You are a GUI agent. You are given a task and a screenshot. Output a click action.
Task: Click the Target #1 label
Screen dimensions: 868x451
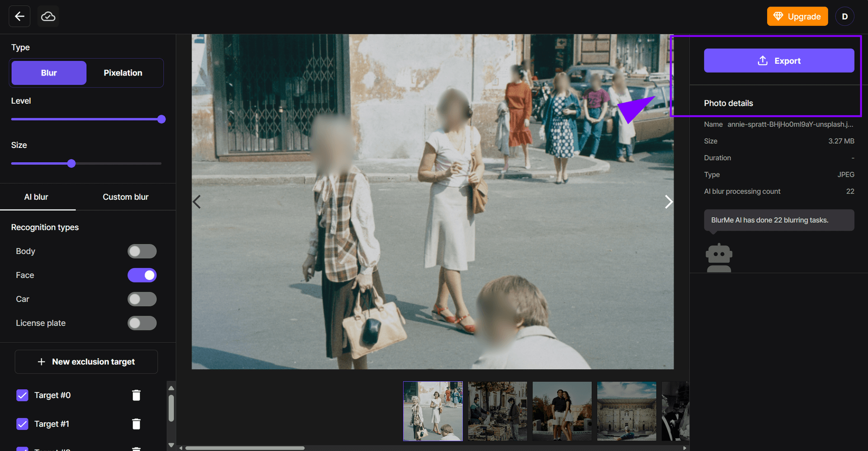point(52,424)
